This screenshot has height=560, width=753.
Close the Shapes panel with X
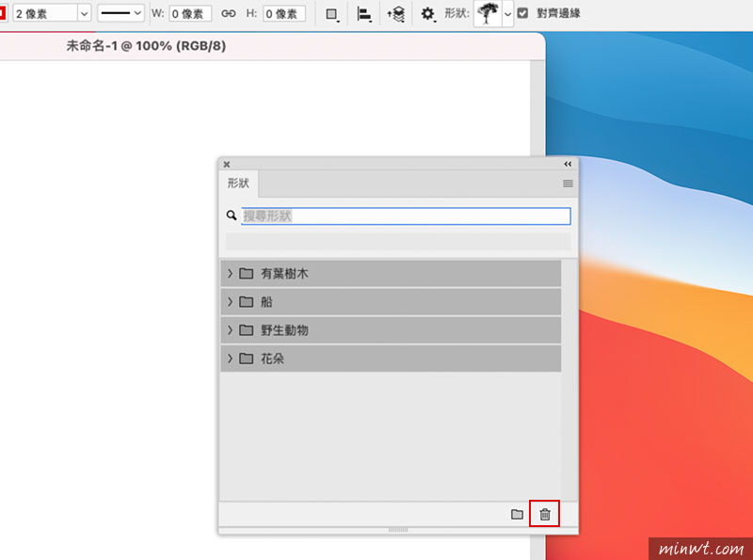227,165
